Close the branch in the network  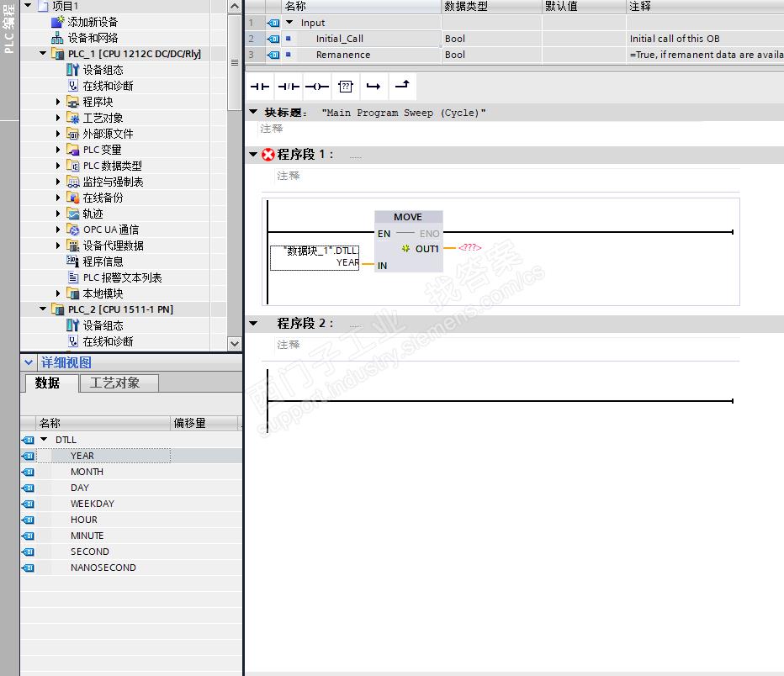pos(402,85)
